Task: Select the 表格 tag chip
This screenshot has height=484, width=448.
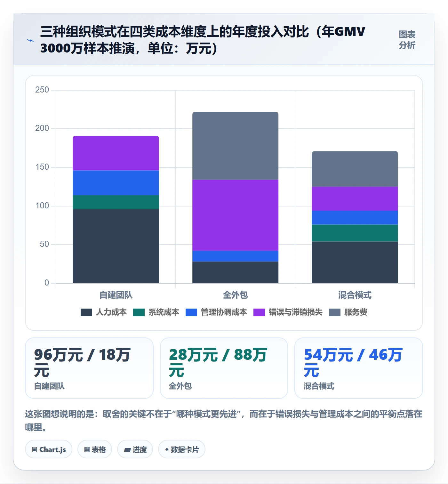Action: (95, 449)
